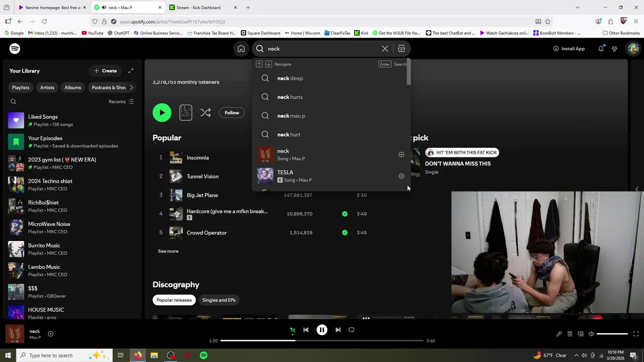Open the notifications bell

click(x=601, y=49)
